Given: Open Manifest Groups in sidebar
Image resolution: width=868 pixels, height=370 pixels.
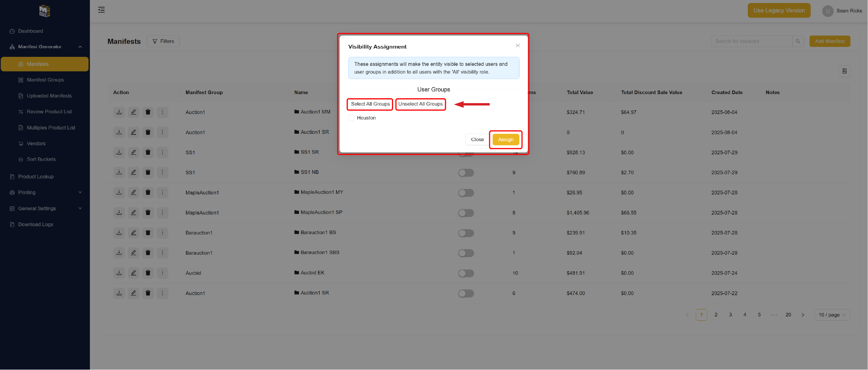Looking at the screenshot, I should 45,80.
